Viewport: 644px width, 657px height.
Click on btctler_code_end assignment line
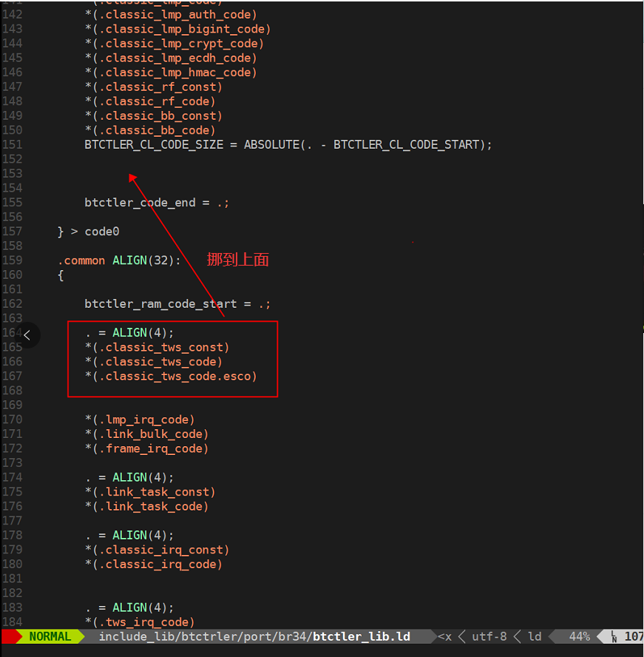pyautogui.click(x=157, y=203)
